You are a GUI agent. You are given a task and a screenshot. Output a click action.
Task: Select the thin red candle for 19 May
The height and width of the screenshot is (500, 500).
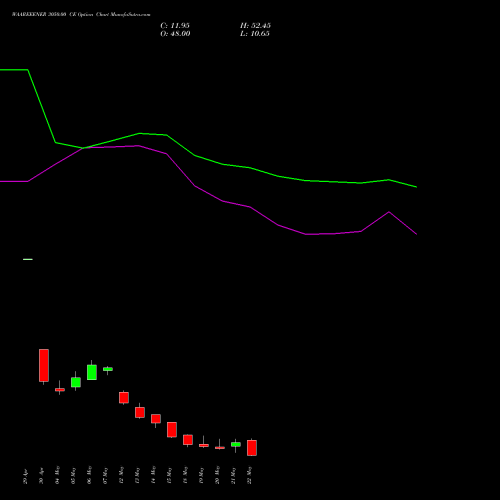[204, 445]
